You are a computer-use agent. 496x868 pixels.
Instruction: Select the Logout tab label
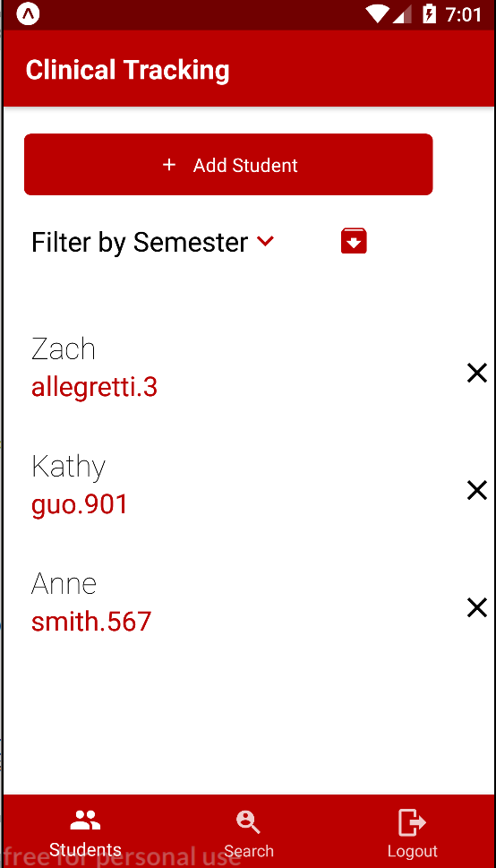pyautogui.click(x=413, y=851)
